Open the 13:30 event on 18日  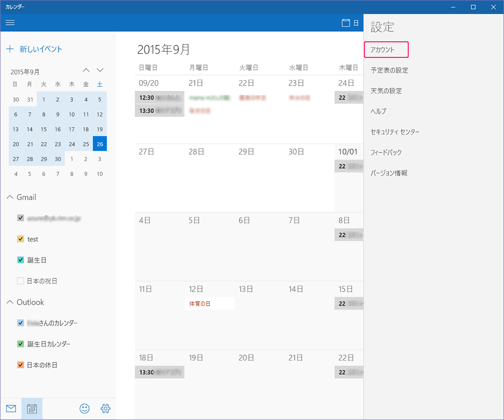tap(159, 372)
